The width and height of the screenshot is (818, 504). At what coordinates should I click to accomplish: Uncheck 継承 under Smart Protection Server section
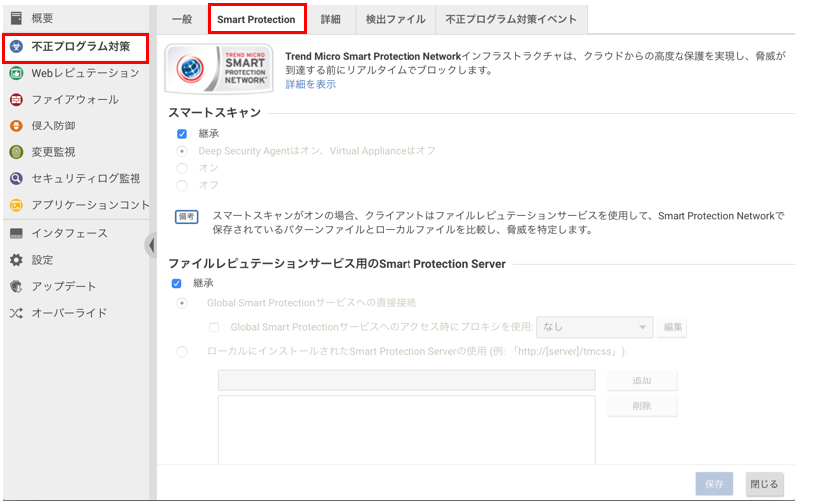click(x=176, y=283)
